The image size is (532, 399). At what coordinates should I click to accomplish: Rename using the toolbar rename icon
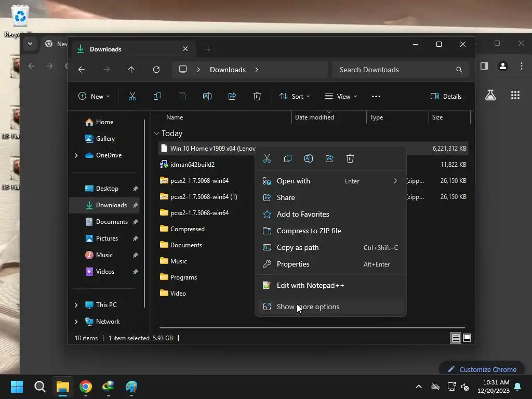[207, 96]
